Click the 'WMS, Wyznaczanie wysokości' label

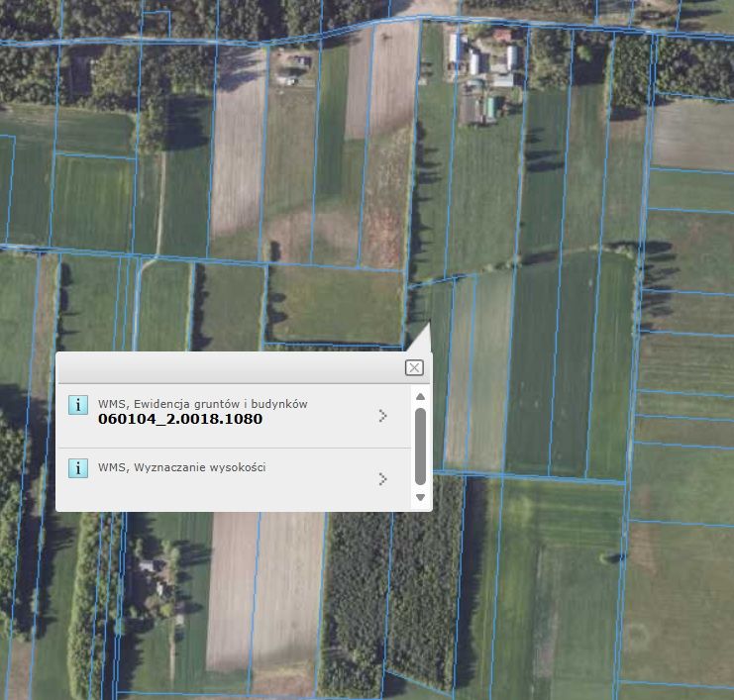coord(182,467)
